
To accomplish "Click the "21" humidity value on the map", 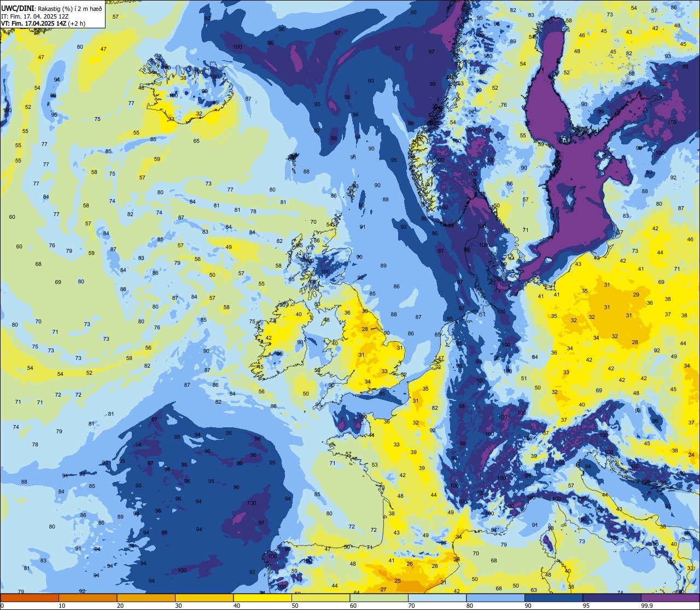I will point(444,583).
